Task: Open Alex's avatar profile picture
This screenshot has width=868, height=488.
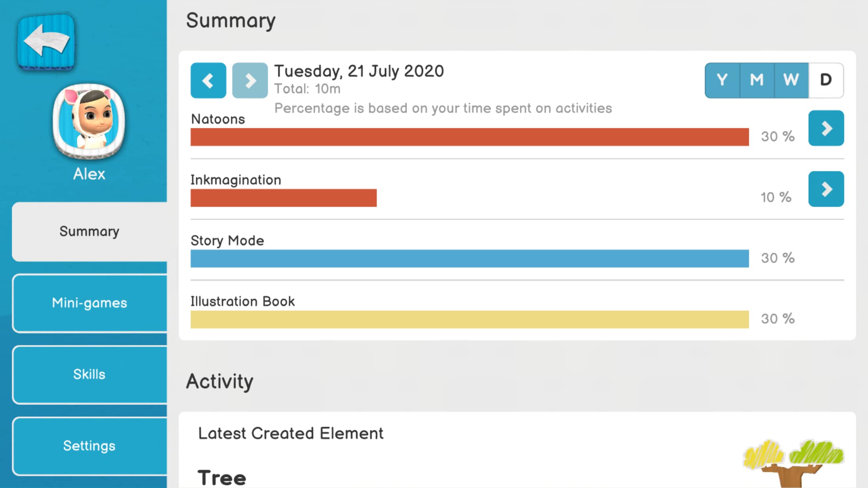Action: pyautogui.click(x=89, y=121)
